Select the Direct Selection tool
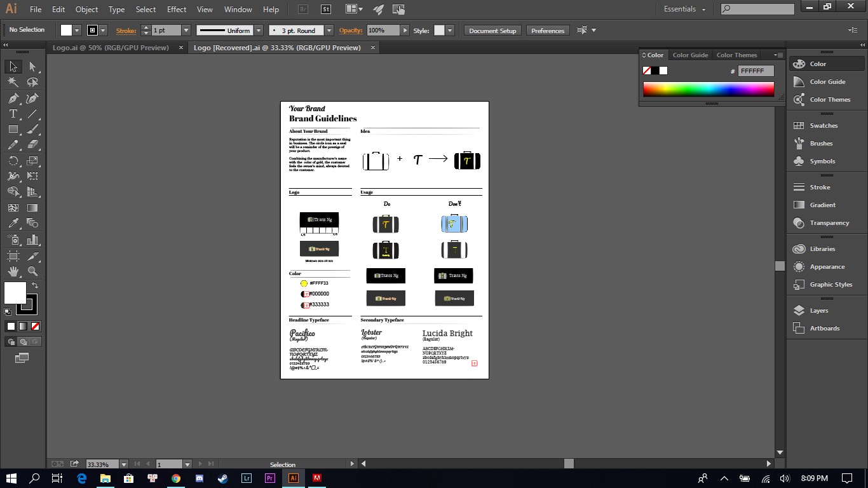 (x=32, y=67)
